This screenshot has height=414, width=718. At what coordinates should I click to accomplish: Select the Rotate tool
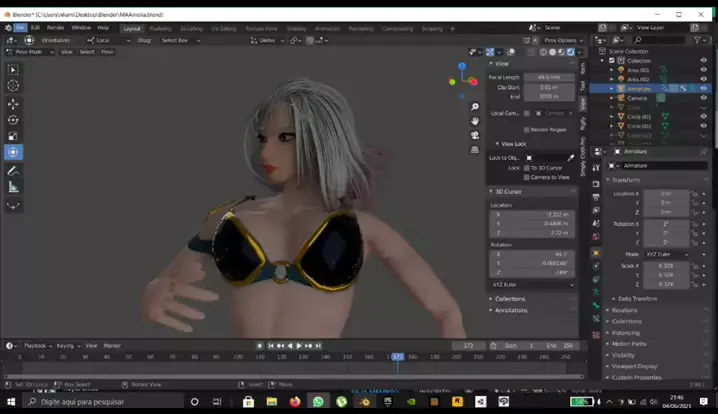pos(13,120)
